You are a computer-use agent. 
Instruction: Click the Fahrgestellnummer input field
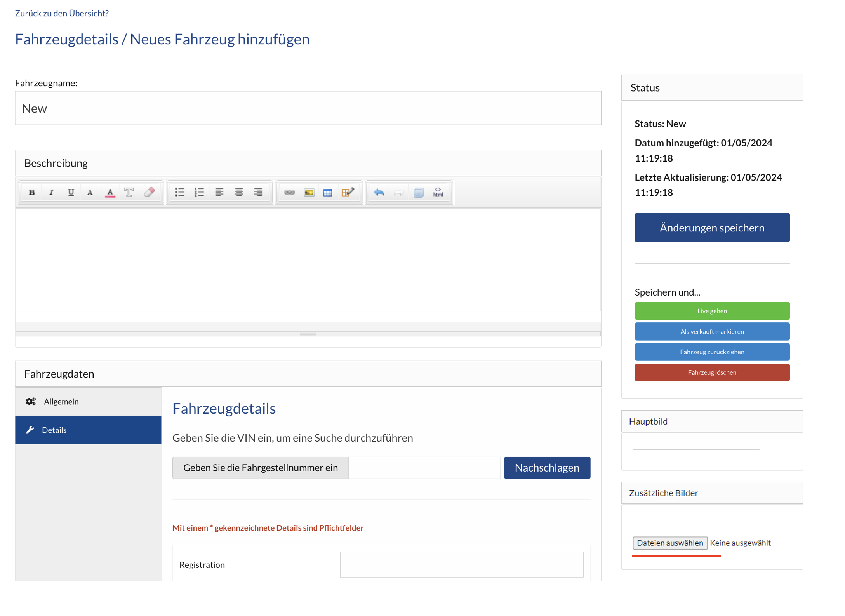click(424, 468)
